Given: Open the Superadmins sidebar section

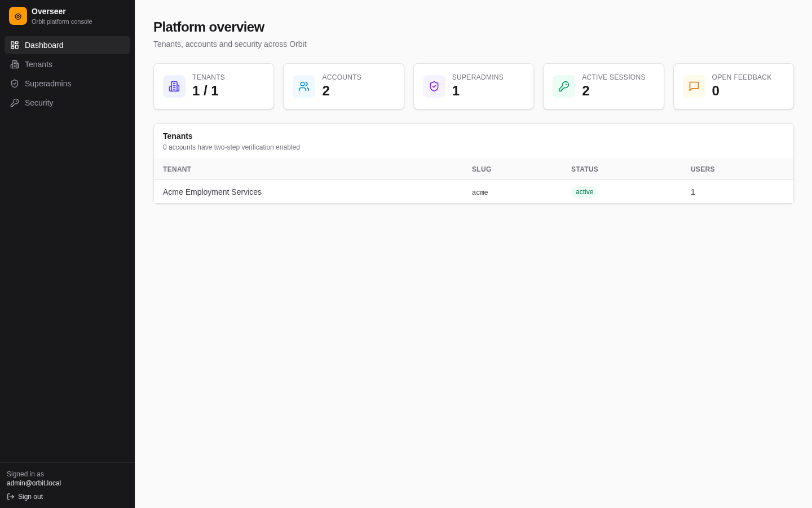Looking at the screenshot, I should click(67, 84).
